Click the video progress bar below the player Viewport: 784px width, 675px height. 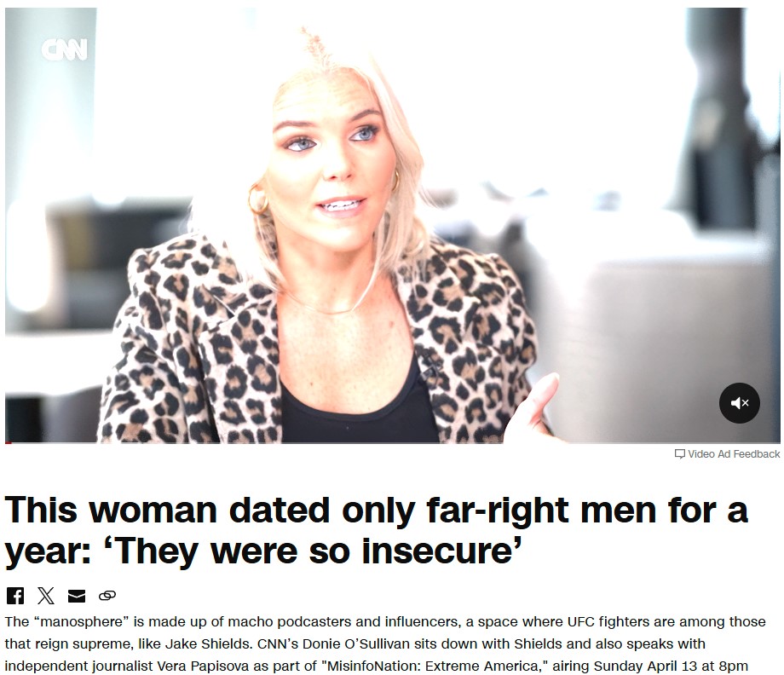click(x=393, y=443)
